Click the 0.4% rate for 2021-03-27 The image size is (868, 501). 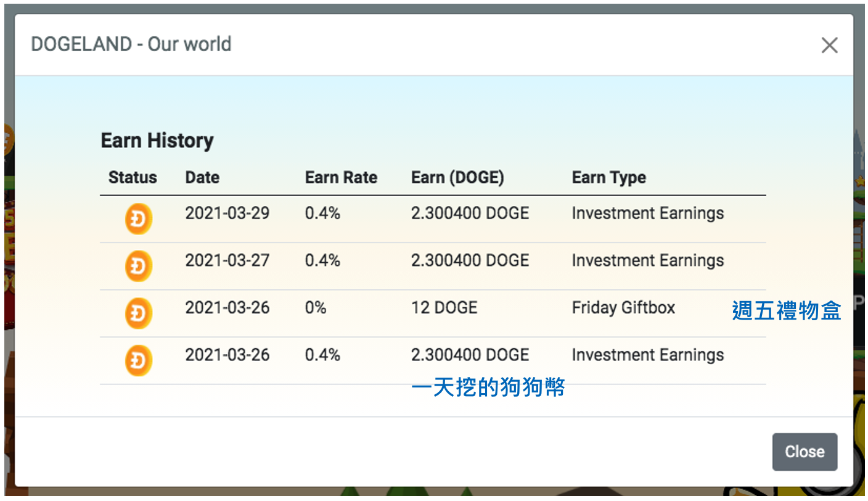[322, 260]
